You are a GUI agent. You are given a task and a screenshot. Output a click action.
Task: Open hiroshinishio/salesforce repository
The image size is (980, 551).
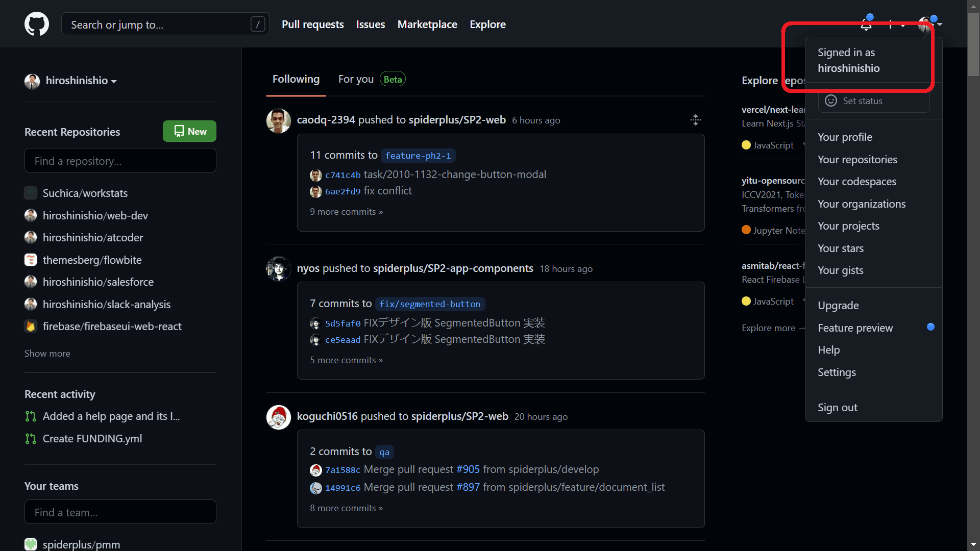coord(98,282)
